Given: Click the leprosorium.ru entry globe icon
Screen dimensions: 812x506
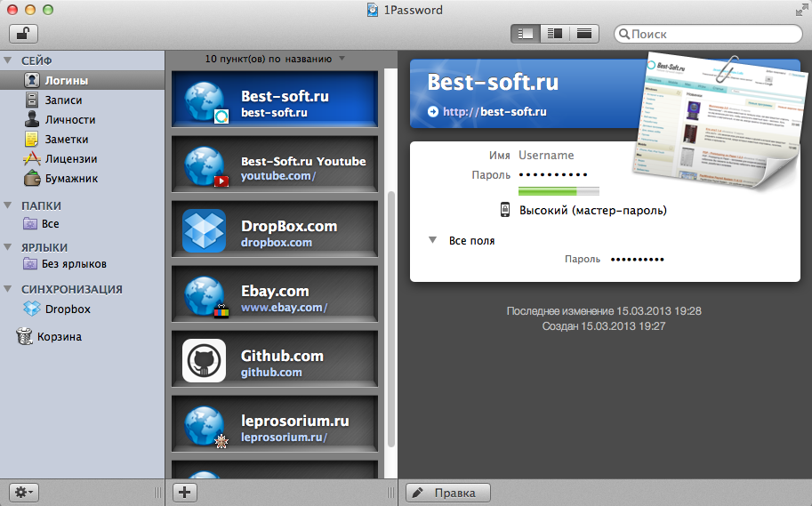Looking at the screenshot, I should (x=205, y=426).
